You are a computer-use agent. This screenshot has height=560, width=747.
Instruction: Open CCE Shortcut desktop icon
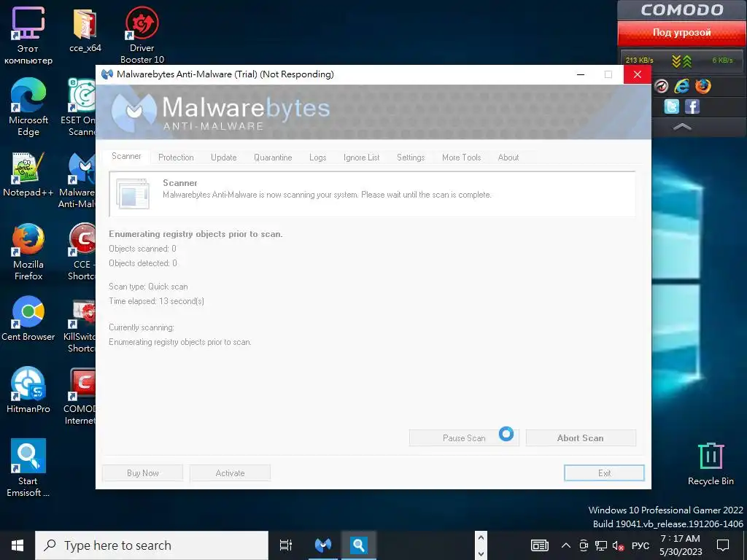(82, 252)
